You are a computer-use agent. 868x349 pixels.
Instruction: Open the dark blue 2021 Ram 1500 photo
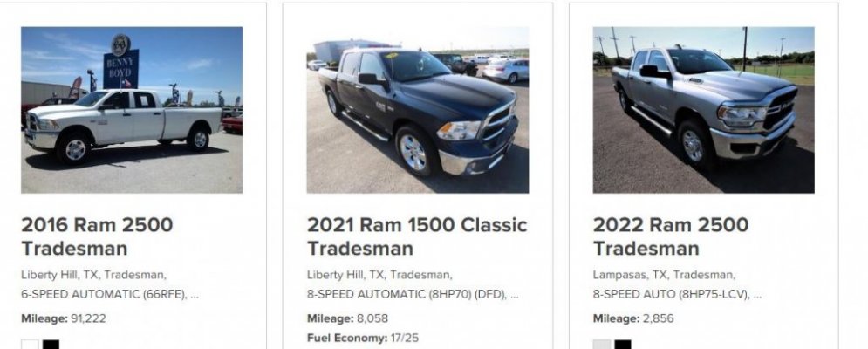[x=418, y=110]
